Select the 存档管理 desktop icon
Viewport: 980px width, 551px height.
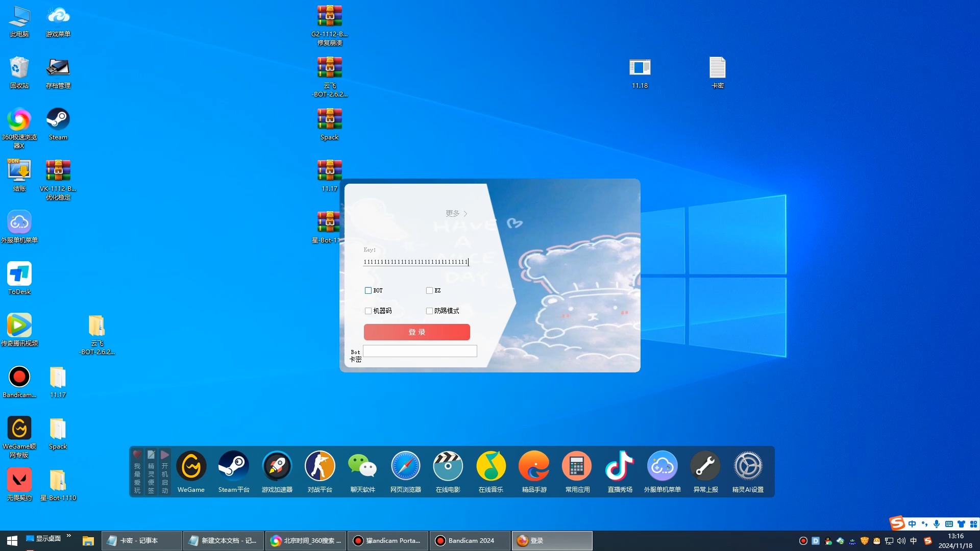click(58, 72)
